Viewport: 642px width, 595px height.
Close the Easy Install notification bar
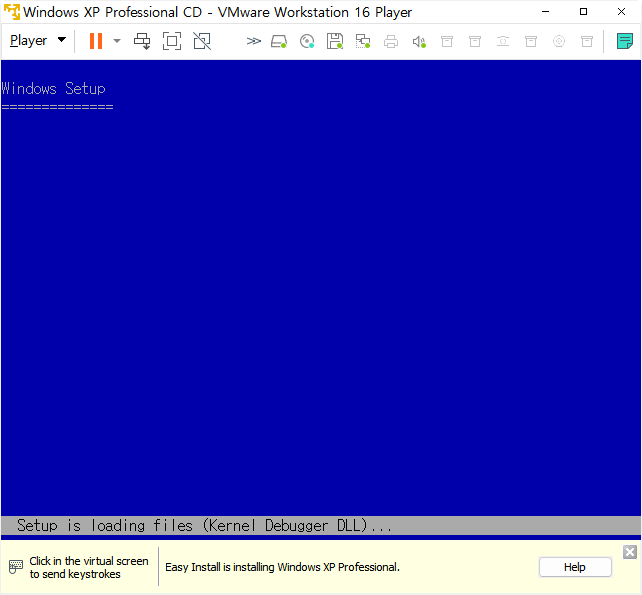[x=630, y=552]
